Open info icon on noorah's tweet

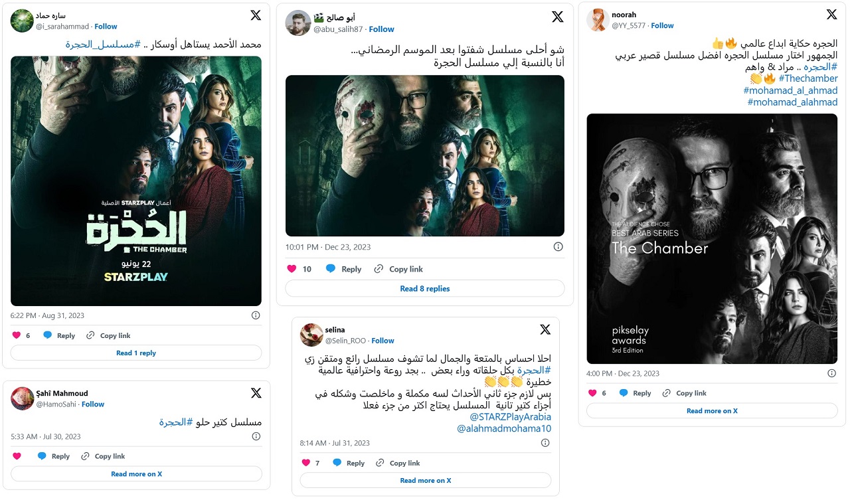pos(832,373)
